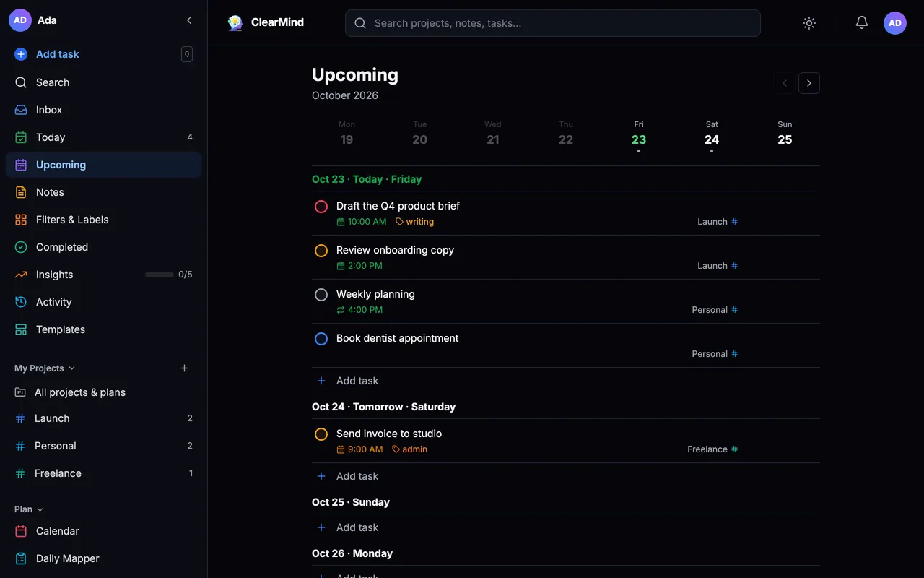Click the "writing" label tag
924x578 pixels.
pos(415,222)
